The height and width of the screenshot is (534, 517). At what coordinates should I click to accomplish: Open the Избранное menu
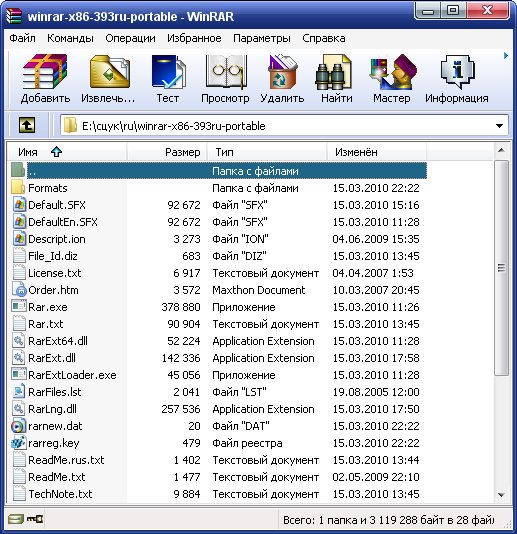pyautogui.click(x=194, y=38)
